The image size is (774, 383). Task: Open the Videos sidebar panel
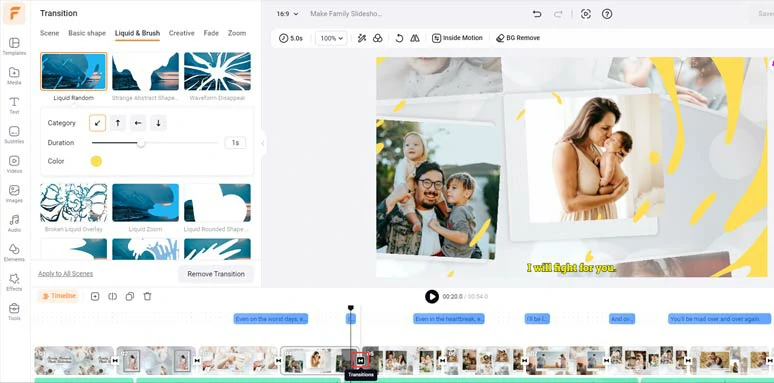tap(14, 164)
